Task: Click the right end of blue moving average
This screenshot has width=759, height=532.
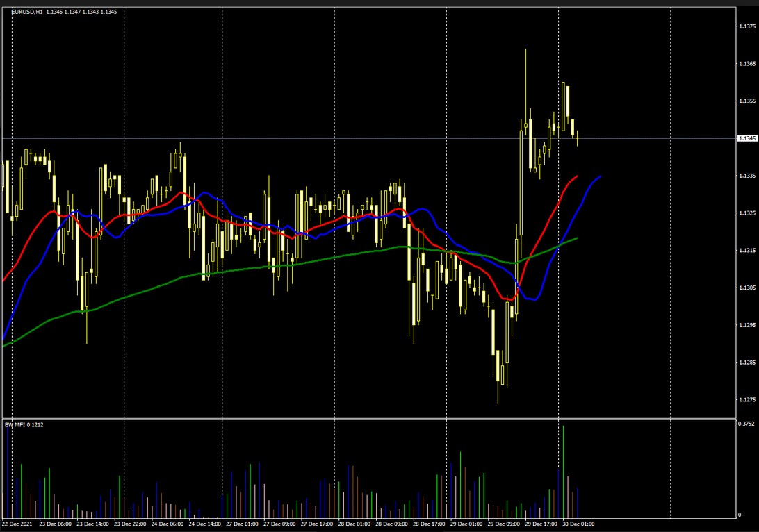Action: point(600,176)
